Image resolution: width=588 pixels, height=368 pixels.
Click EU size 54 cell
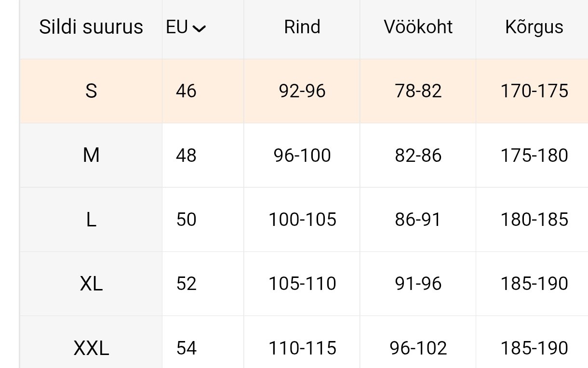(186, 348)
